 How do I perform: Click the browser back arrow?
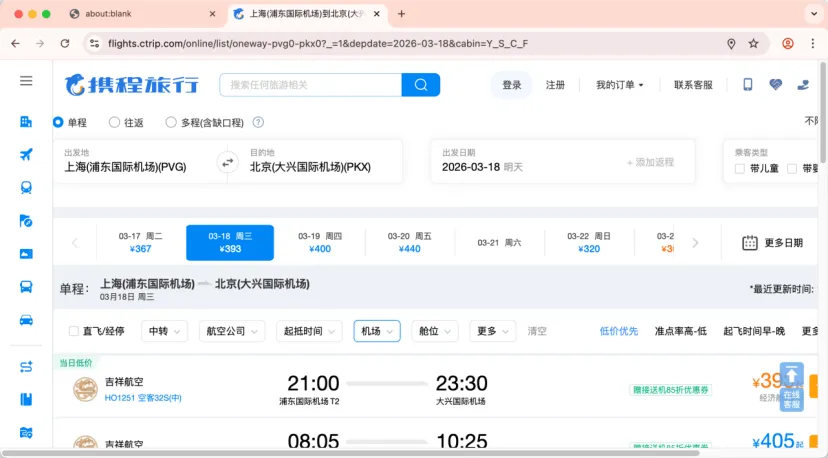(x=15, y=43)
